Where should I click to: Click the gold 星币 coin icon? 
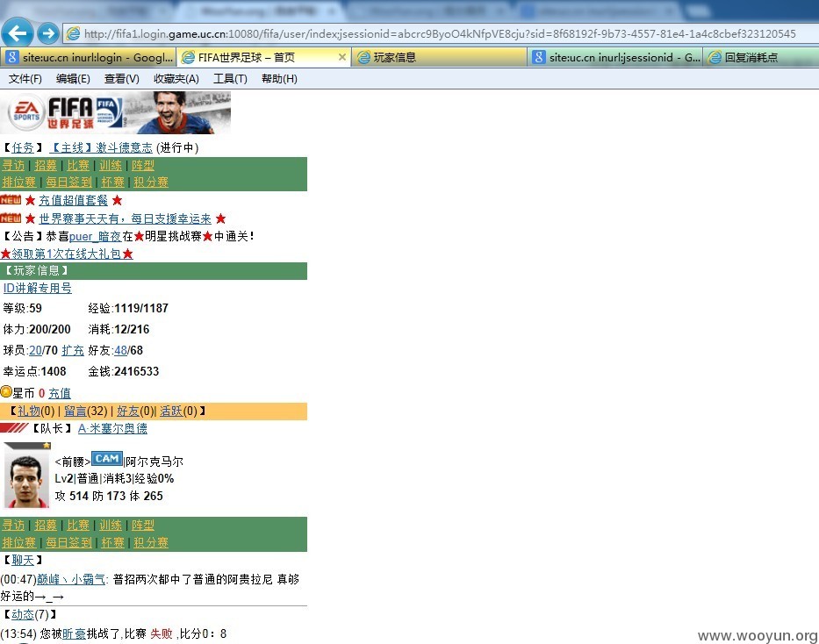tap(6, 391)
